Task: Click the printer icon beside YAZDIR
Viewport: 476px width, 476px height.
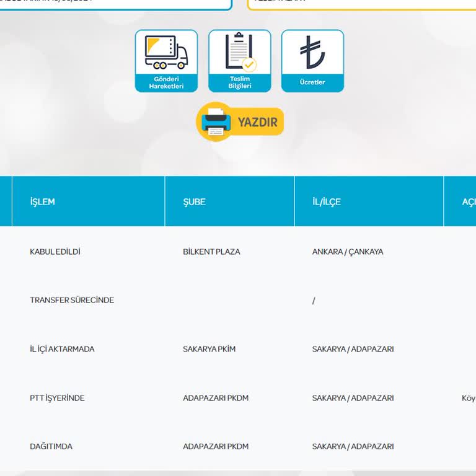Action: click(x=215, y=122)
